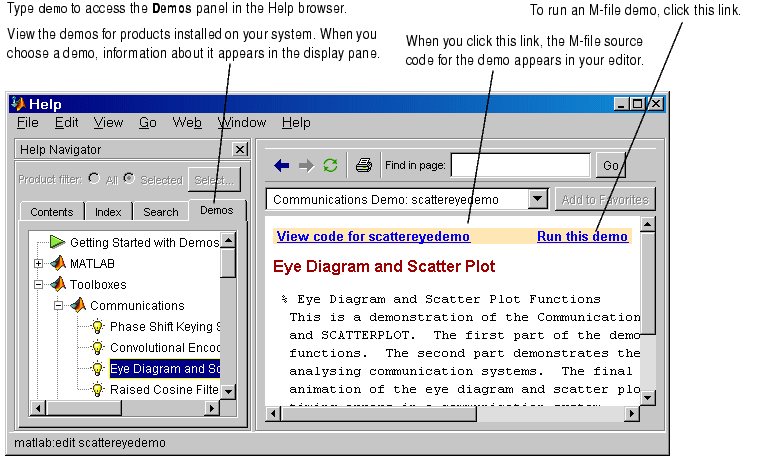Viewport: 766px width, 462px height.
Task: Expand the MATLAB tree node
Action: point(38,264)
